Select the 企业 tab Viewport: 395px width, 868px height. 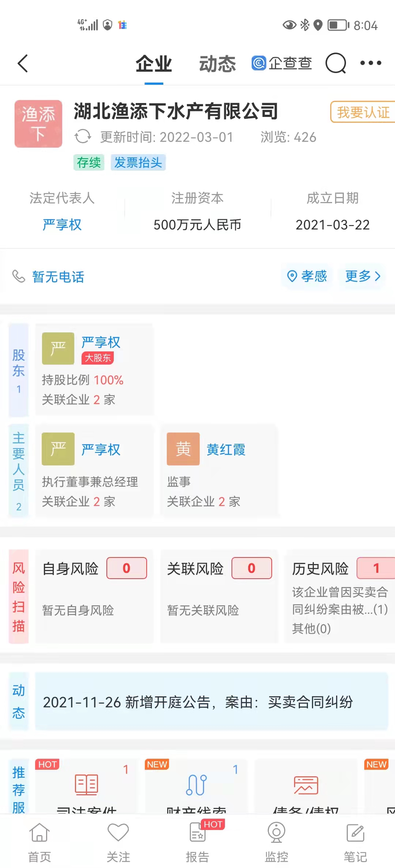tap(154, 64)
